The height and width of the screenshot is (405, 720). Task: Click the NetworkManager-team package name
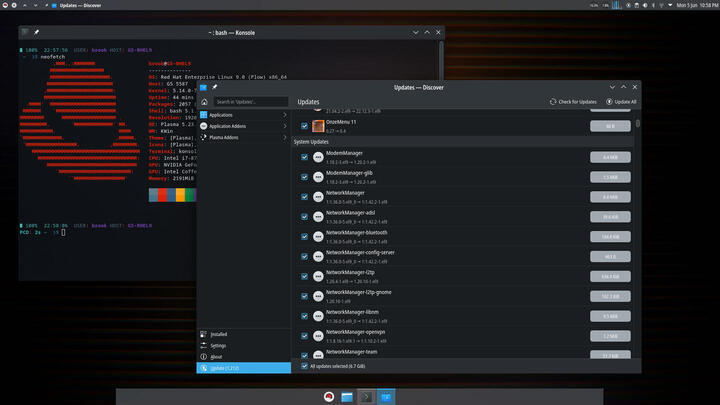coord(351,352)
